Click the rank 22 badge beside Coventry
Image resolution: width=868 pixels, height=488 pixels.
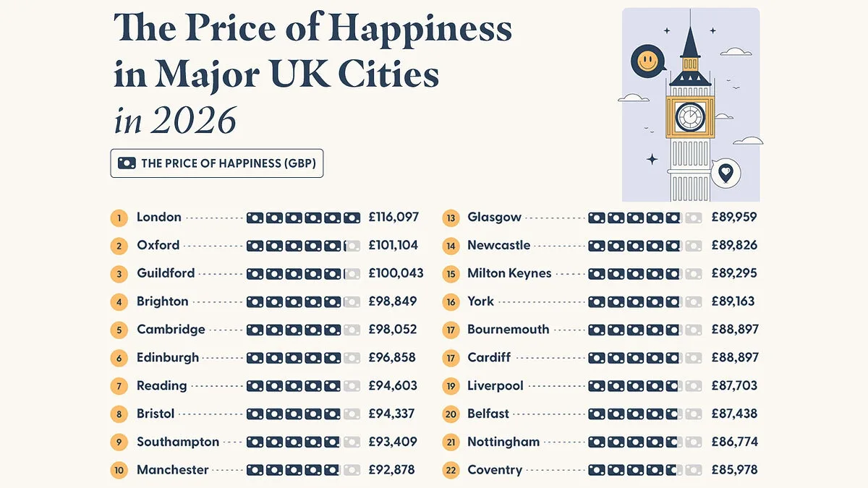(451, 470)
